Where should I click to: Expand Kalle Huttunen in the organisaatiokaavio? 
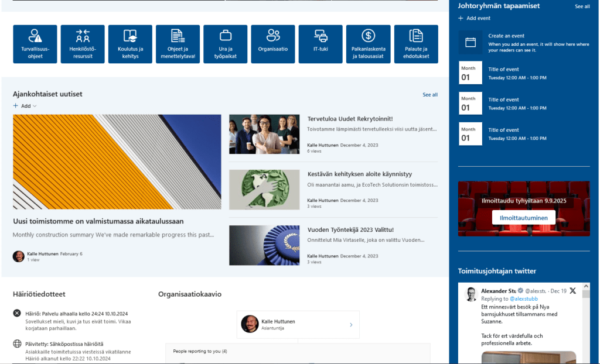tap(350, 324)
